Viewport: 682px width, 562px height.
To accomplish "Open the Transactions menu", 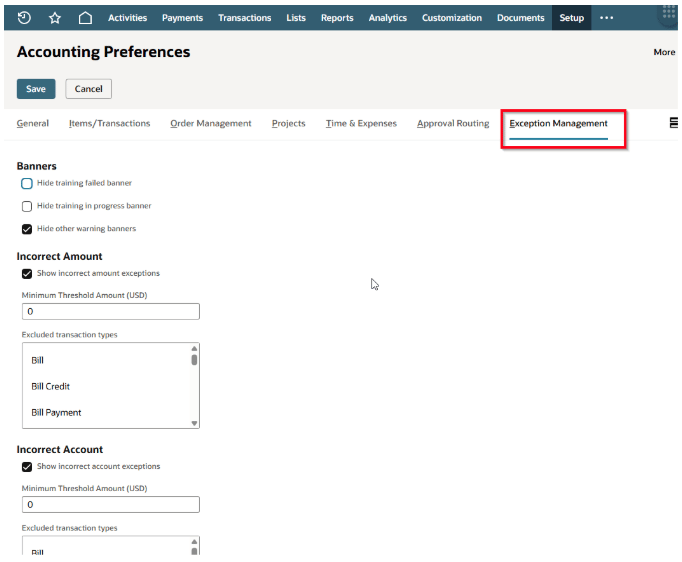I will pos(244,18).
